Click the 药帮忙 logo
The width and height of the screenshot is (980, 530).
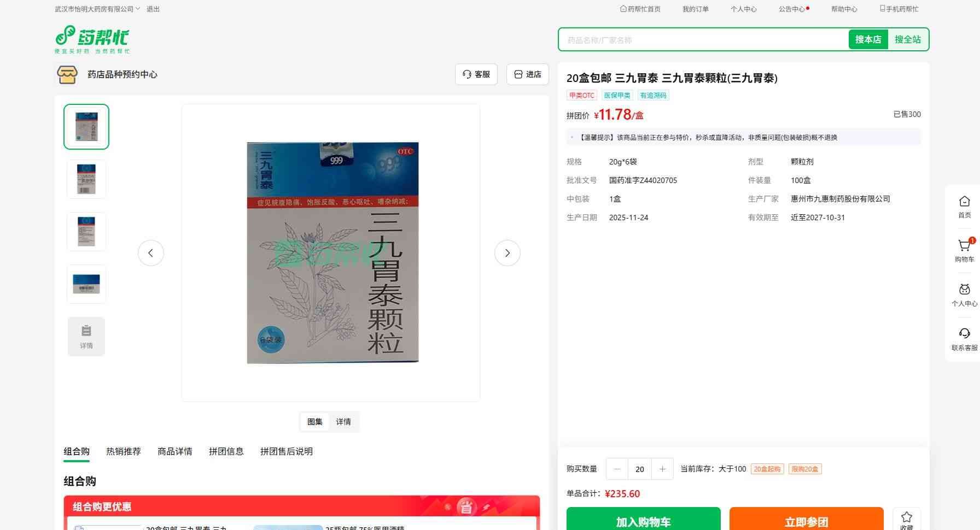coord(92,39)
